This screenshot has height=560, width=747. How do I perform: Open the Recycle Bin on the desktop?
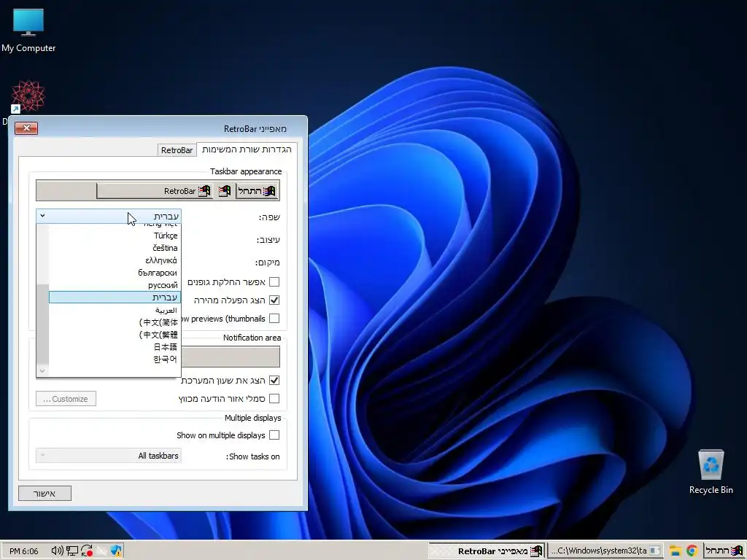(x=711, y=472)
